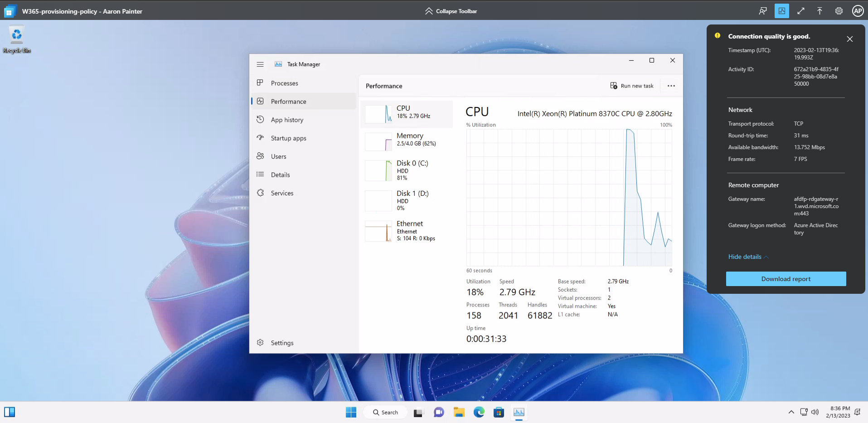
Task: Click the volume speaker tray icon
Action: point(815,412)
